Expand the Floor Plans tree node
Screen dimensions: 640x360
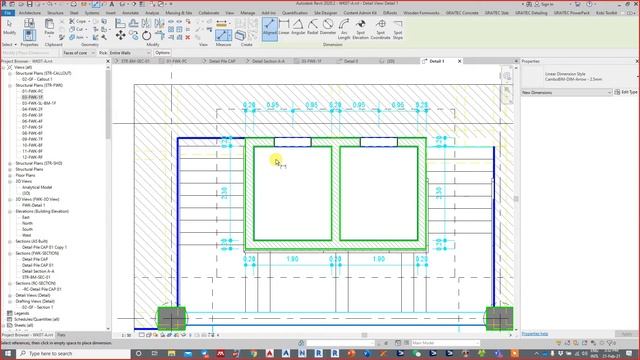10,176
